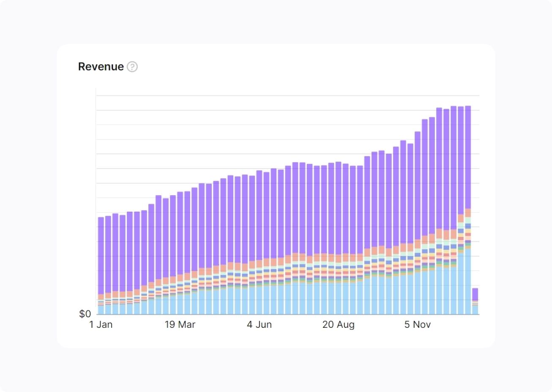Select the "5 Nov" date label
This screenshot has height=392, width=552.
(418, 324)
